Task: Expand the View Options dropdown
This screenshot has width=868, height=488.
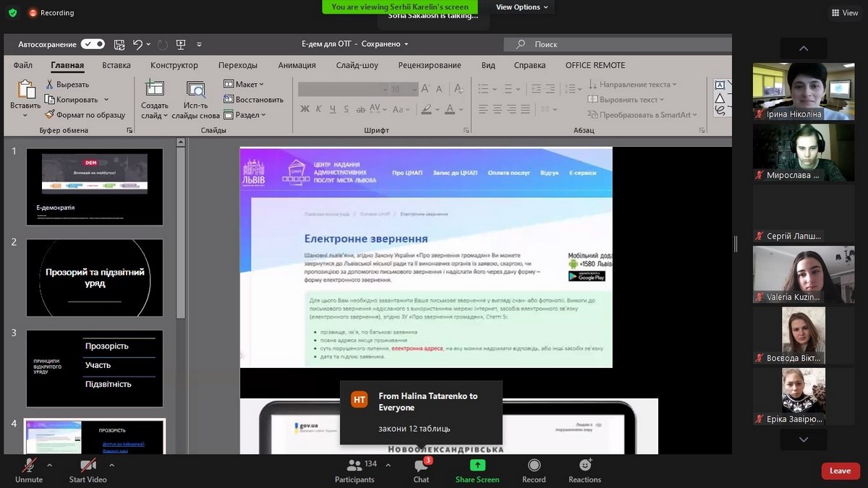Action: tap(522, 7)
